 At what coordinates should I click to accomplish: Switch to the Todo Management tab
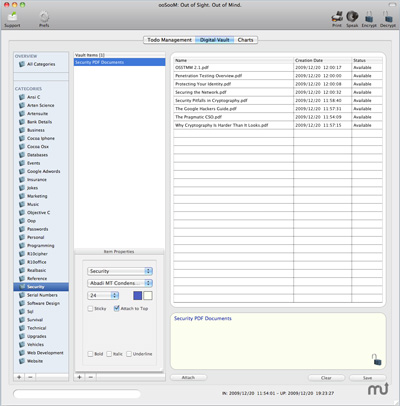coord(170,40)
